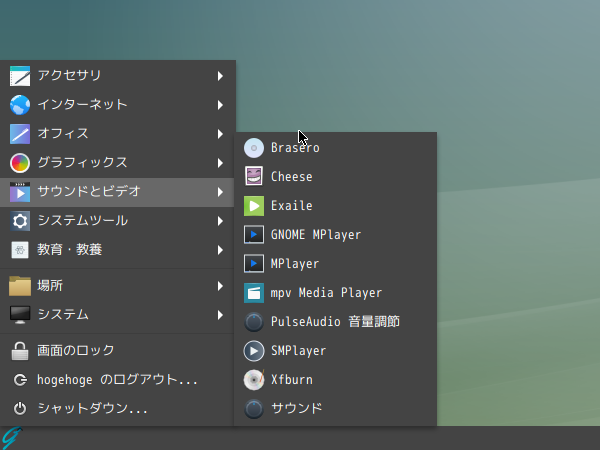Click the Cheese webcam app icon
600x450 pixels.
(x=254, y=176)
